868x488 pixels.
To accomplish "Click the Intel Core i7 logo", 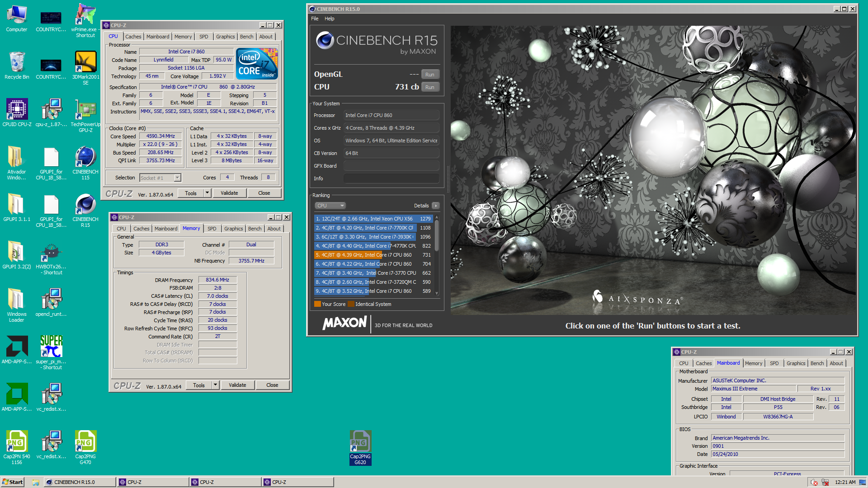I will (257, 64).
